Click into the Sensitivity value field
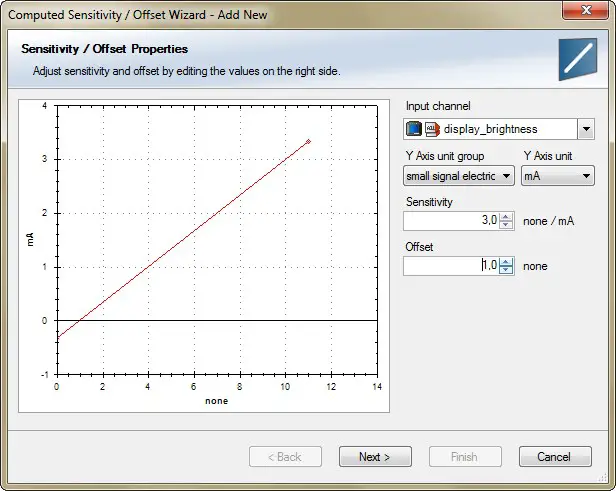Screen dimensions: 616x491 point(451,221)
